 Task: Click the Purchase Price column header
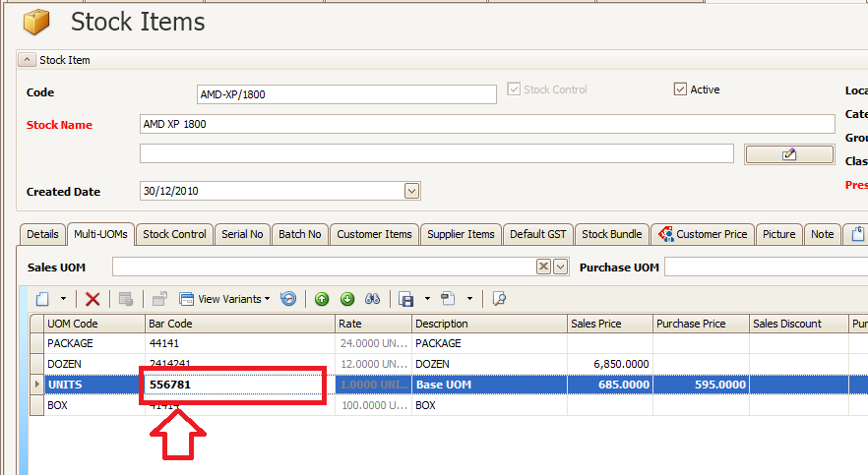(702, 324)
